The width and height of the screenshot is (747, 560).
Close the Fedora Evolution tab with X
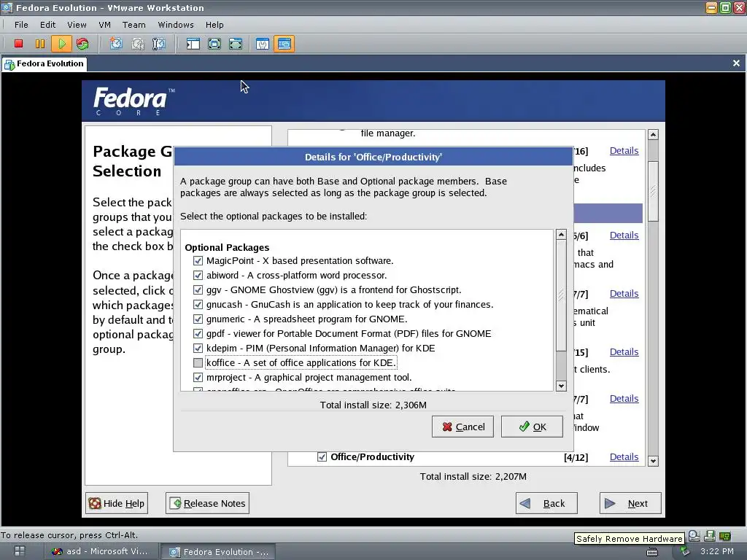click(x=736, y=63)
